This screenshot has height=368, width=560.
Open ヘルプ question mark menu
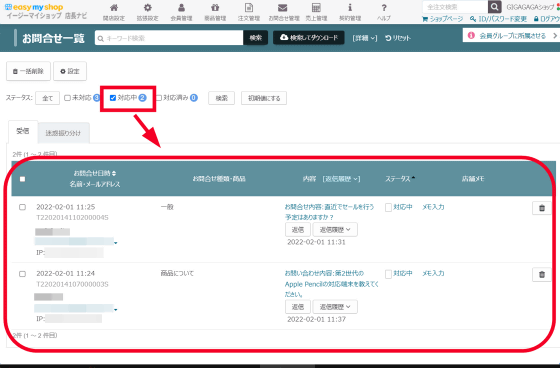(384, 12)
